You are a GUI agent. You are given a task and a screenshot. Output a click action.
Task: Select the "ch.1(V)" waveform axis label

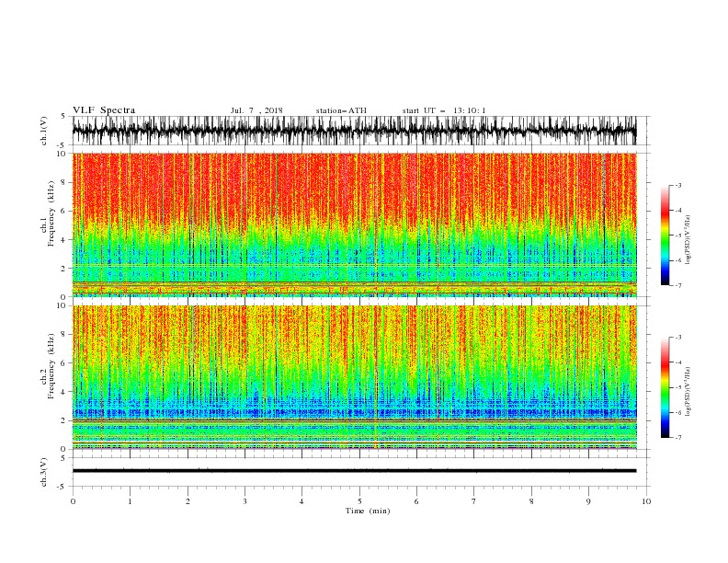[44, 131]
